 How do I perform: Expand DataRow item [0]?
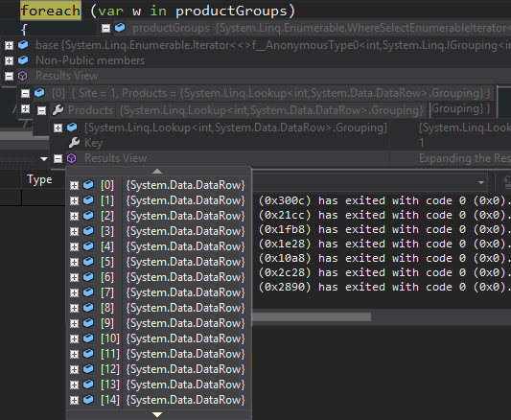(75, 185)
